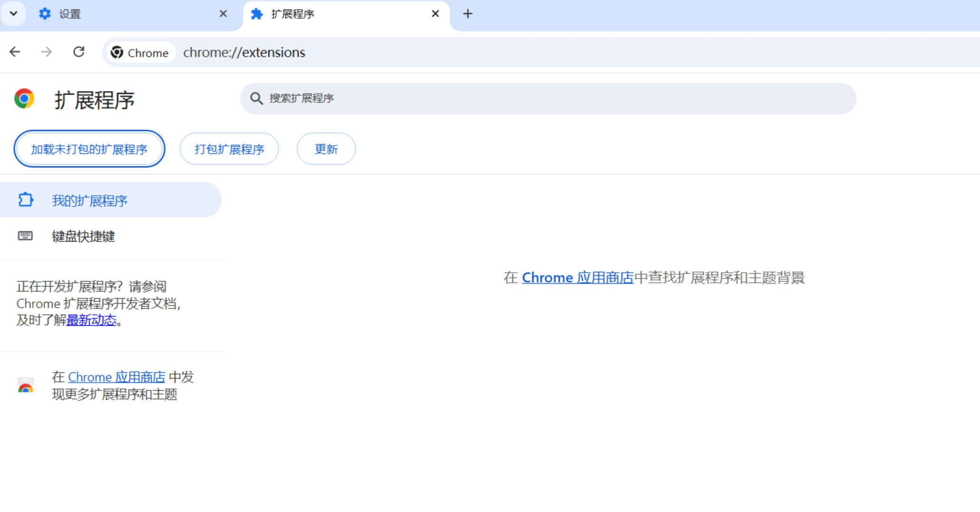The height and width of the screenshot is (512, 980).
Task: Go forward with the forward arrow
Action: point(47,52)
